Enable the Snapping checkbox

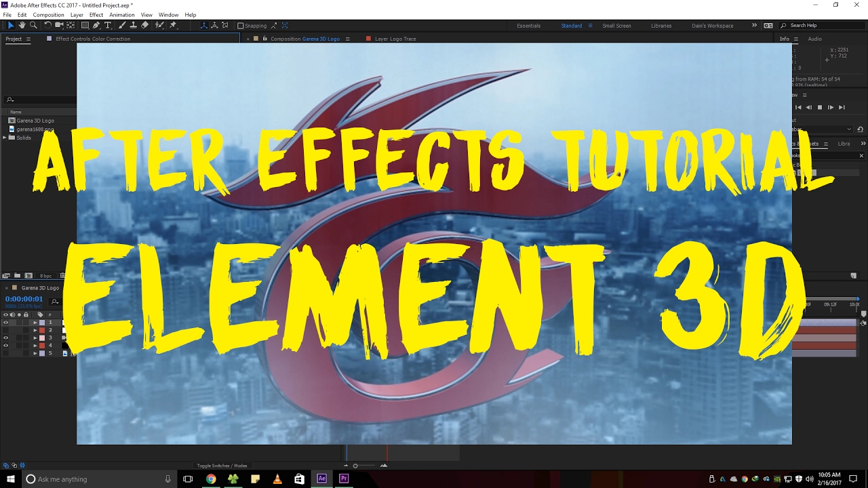(240, 26)
